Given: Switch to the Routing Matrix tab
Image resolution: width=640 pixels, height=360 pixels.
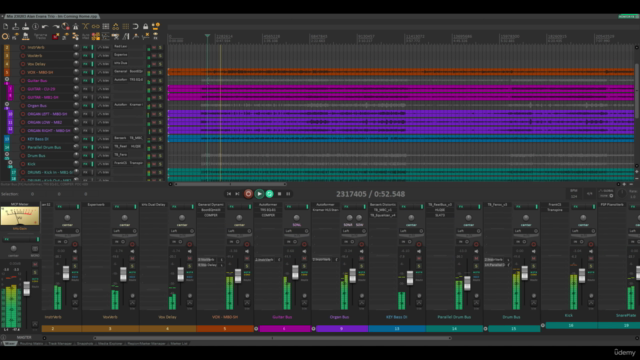Looking at the screenshot, I should [x=31, y=344].
